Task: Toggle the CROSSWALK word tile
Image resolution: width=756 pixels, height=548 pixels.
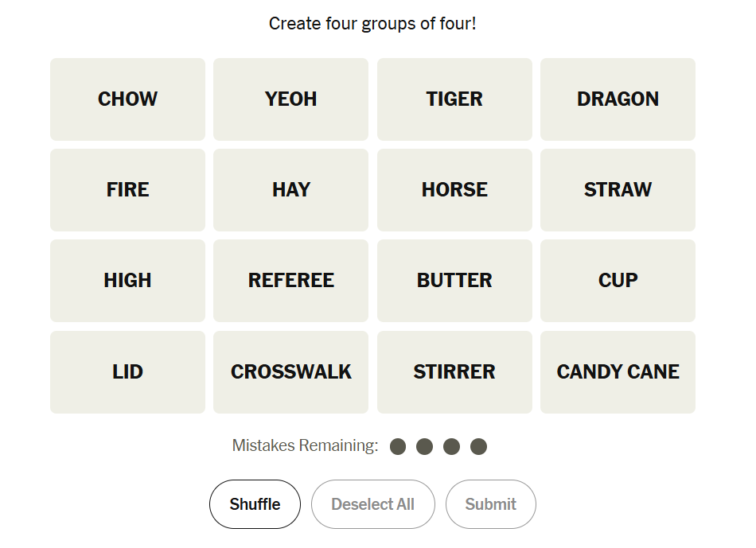Action: pyautogui.click(x=290, y=372)
